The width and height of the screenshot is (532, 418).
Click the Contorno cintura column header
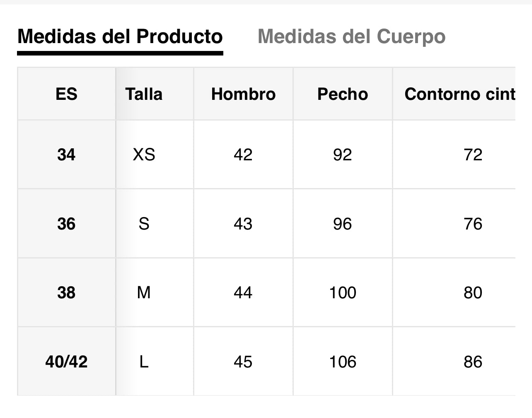(x=459, y=94)
